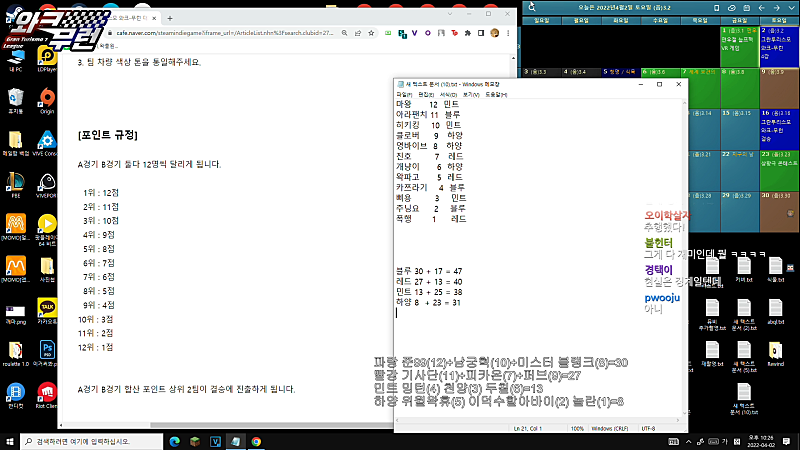Click the share page icon in the address bar

click(x=358, y=33)
